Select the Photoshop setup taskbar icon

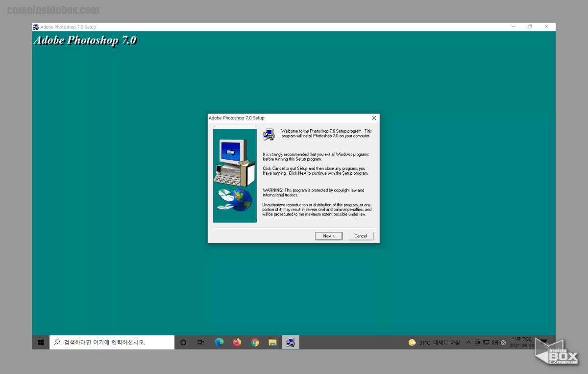pos(291,342)
